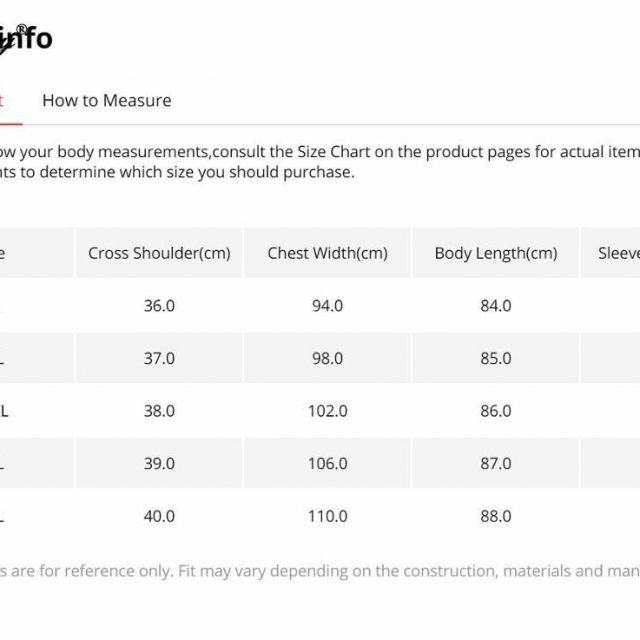Select the 37.0 cross shoulder cell
640x640 pixels.
tap(159, 358)
